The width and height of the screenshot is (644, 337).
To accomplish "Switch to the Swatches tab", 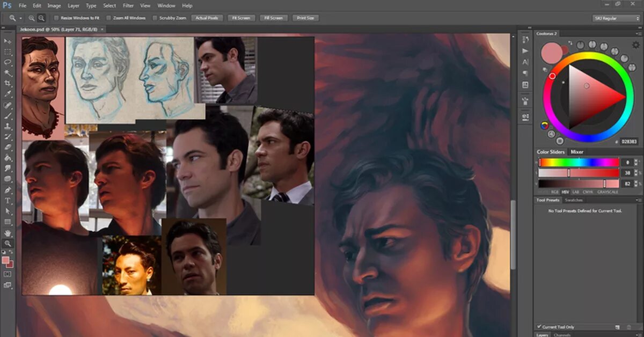I will point(574,200).
